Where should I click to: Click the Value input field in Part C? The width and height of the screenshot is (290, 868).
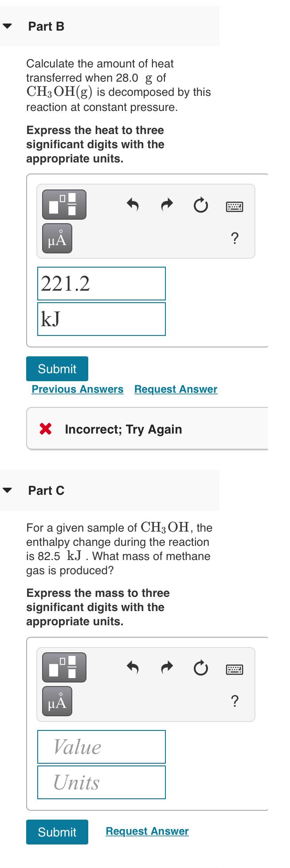tap(101, 747)
